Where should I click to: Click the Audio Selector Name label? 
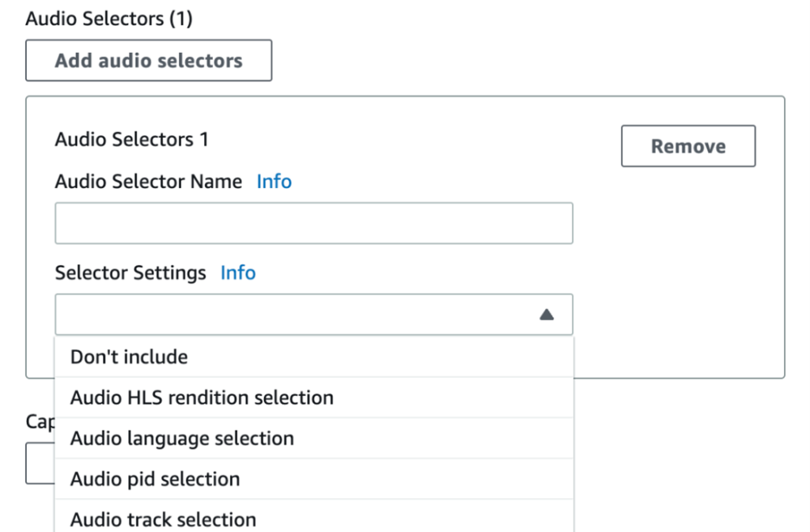click(147, 181)
